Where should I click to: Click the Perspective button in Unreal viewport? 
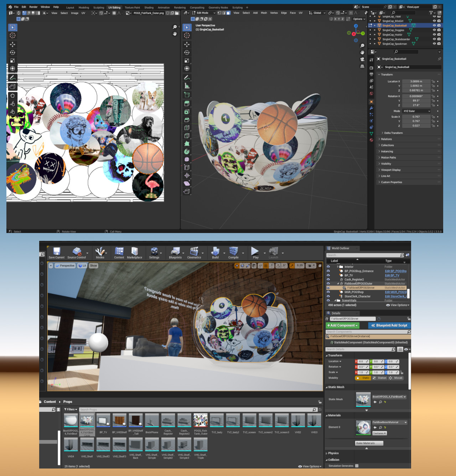pyautogui.click(x=65, y=266)
